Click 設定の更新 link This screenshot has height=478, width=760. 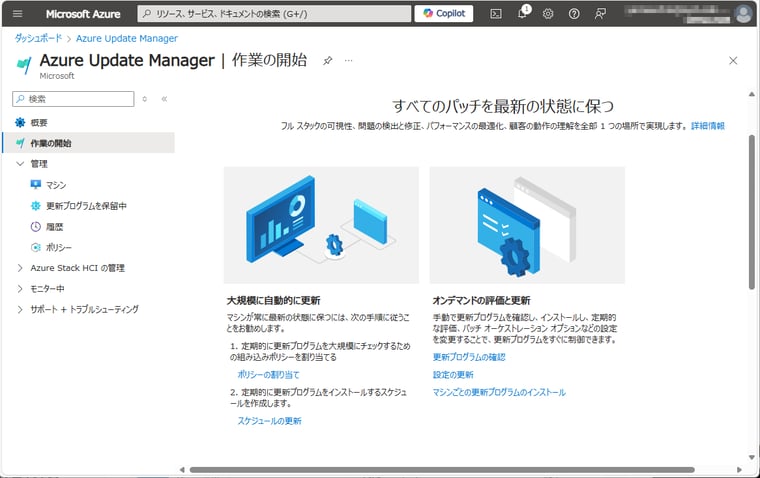point(453,375)
